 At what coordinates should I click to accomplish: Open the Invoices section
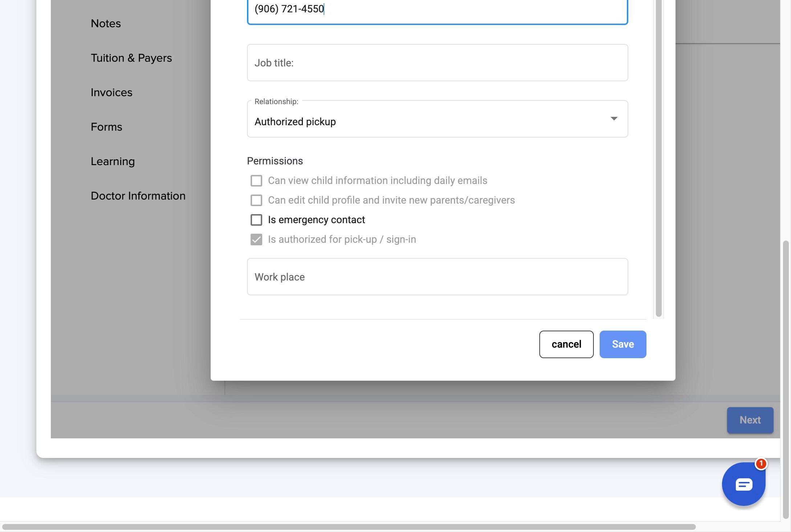(111, 93)
